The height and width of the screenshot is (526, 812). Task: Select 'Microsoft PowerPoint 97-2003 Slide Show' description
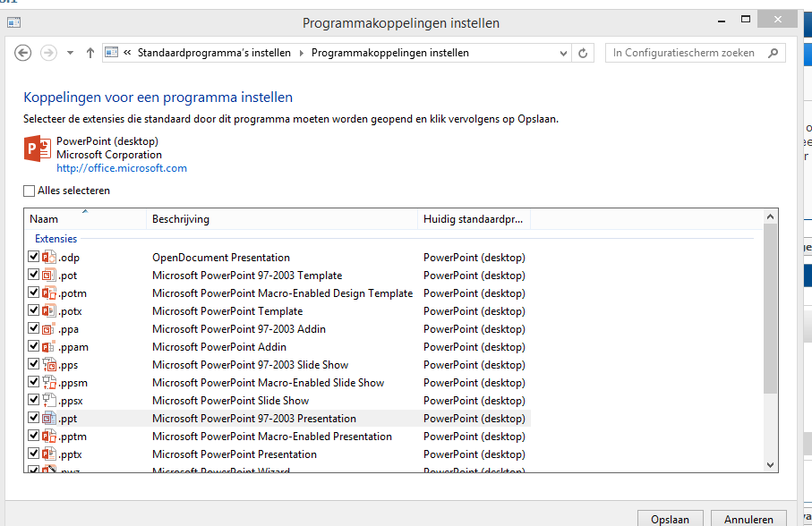[250, 365]
